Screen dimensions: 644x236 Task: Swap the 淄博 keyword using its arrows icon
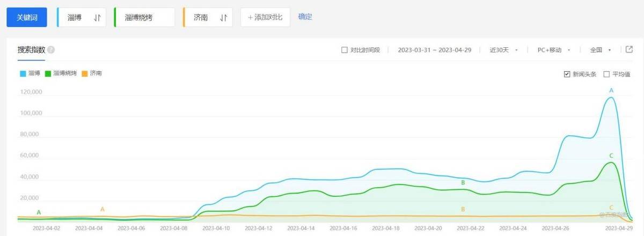pyautogui.click(x=97, y=18)
